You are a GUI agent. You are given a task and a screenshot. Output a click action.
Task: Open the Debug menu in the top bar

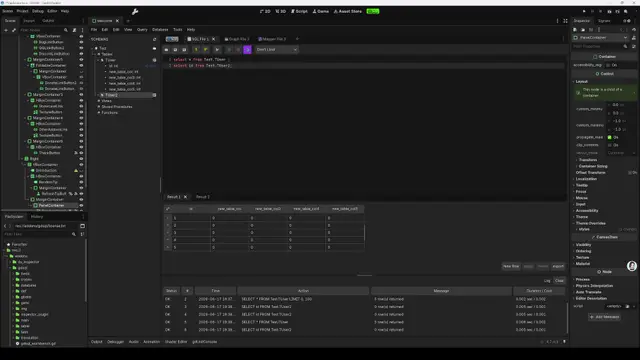coord(38,11)
